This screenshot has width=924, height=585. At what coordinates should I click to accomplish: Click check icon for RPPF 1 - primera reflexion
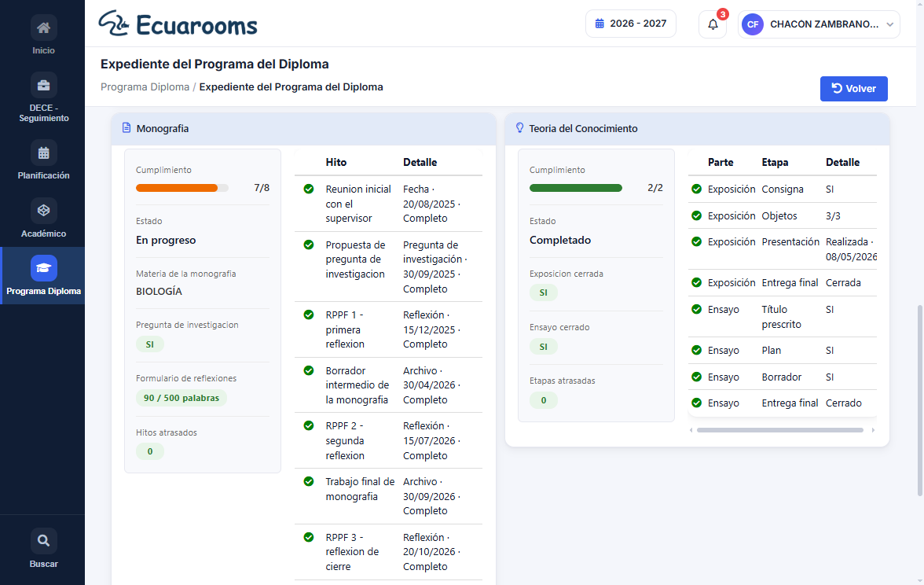click(308, 315)
